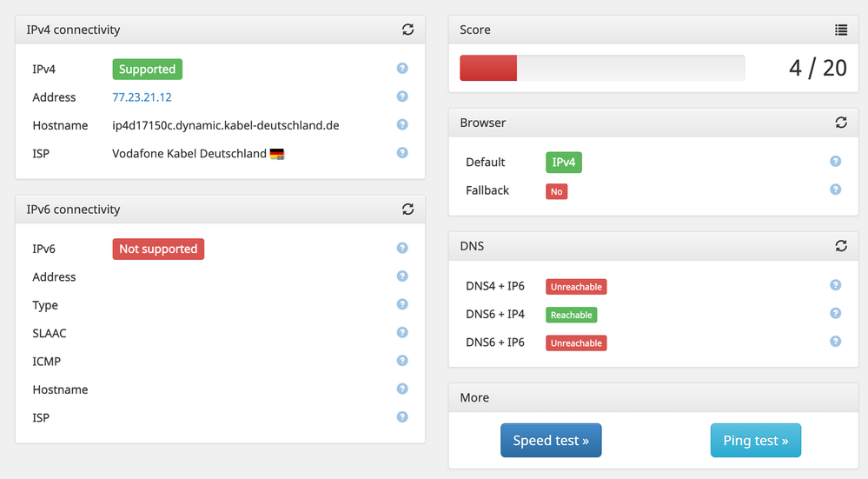Image resolution: width=868 pixels, height=479 pixels.
Task: Click help icon for SLAAC row
Action: tap(402, 332)
